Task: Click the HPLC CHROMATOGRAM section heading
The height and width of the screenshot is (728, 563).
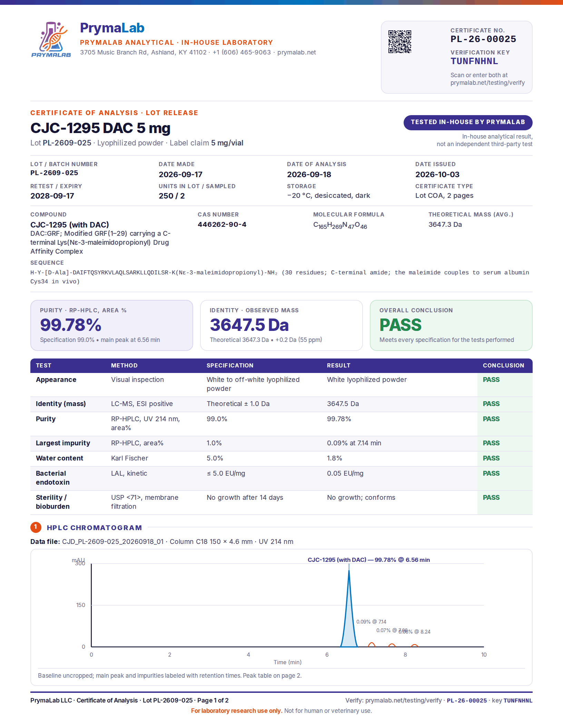Action: (x=94, y=528)
